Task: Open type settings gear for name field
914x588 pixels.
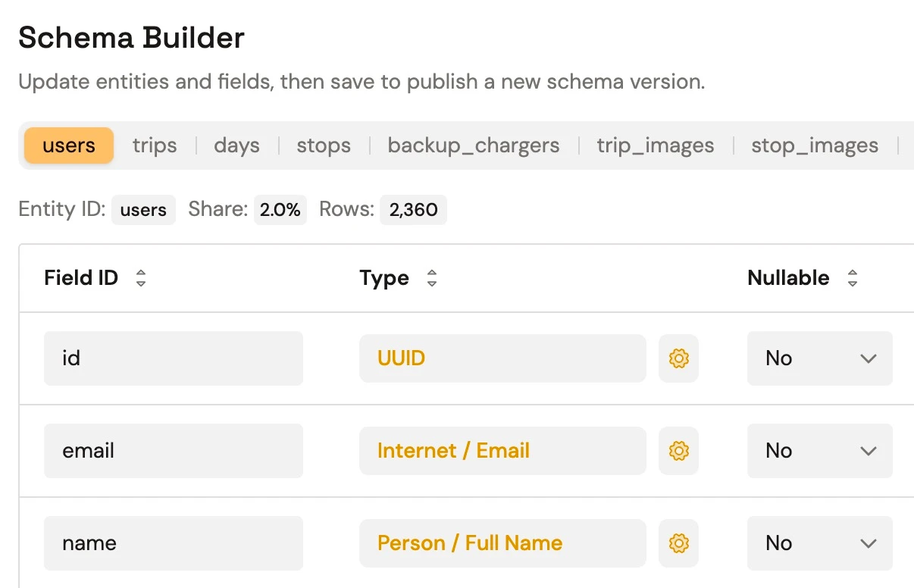Action: pyautogui.click(x=678, y=543)
